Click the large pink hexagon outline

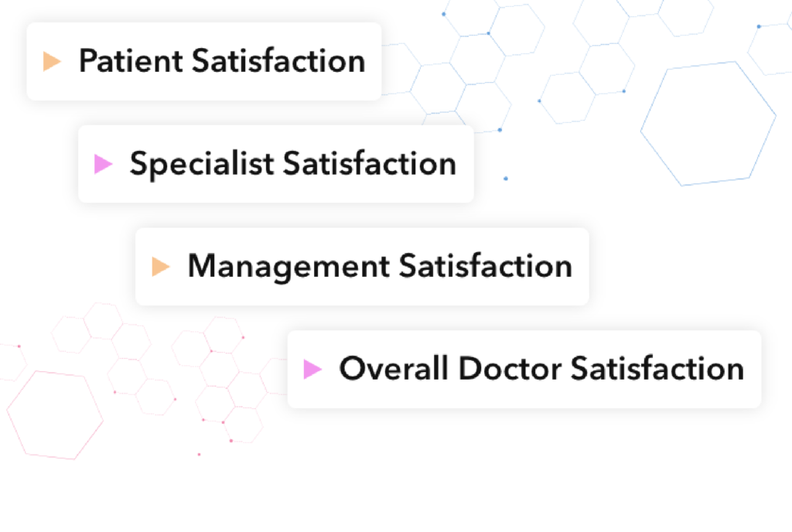[55, 415]
